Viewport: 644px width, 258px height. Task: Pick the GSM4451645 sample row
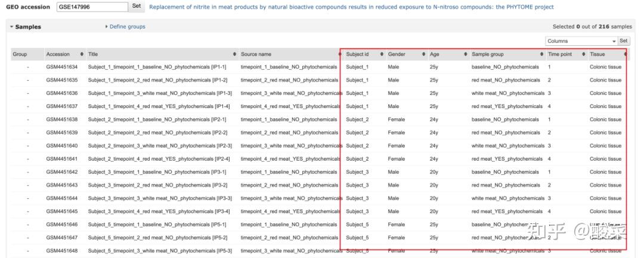[62, 211]
